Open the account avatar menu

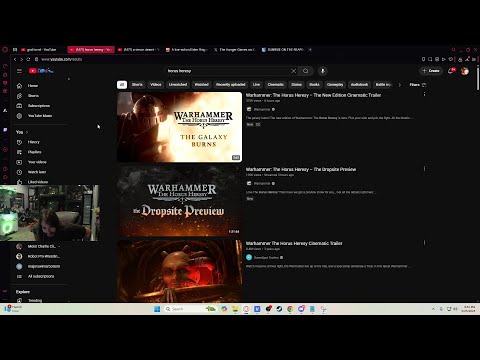[x=465, y=71]
